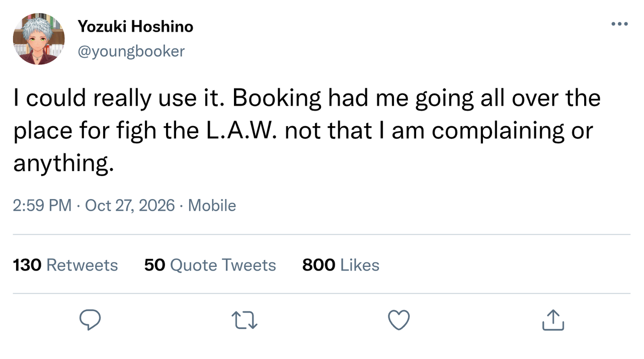Show who gave the 800 Likes
This screenshot has height=359, width=644.
[x=341, y=265]
